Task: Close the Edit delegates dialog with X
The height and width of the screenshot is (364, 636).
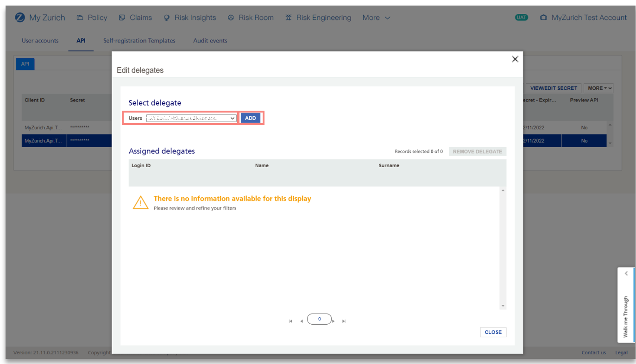Action: click(x=515, y=59)
